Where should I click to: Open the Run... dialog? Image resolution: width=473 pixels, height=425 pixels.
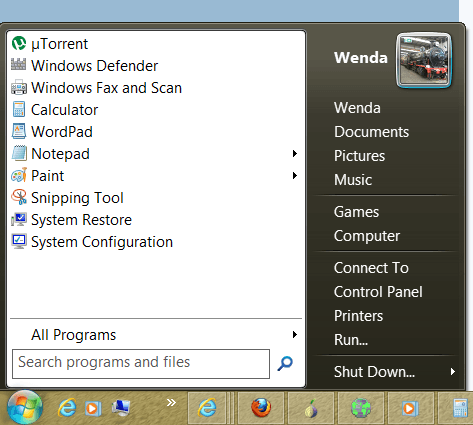coord(351,340)
